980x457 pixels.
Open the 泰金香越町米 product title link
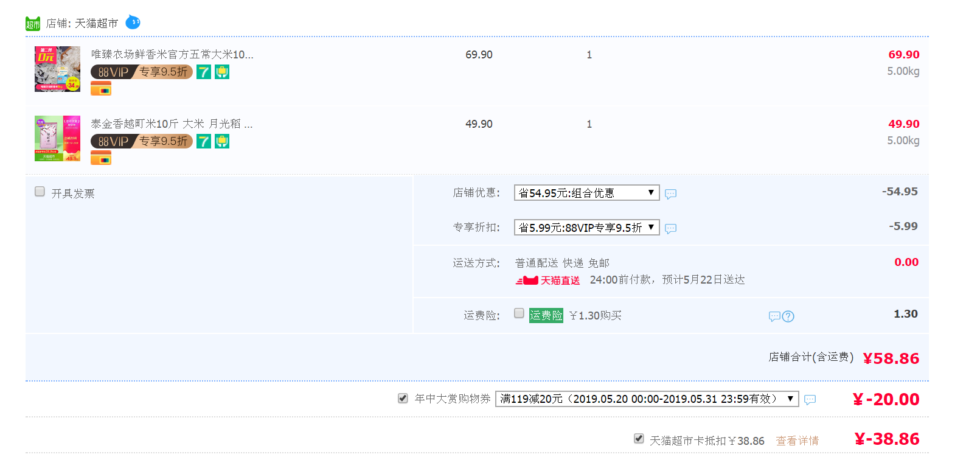point(172,124)
